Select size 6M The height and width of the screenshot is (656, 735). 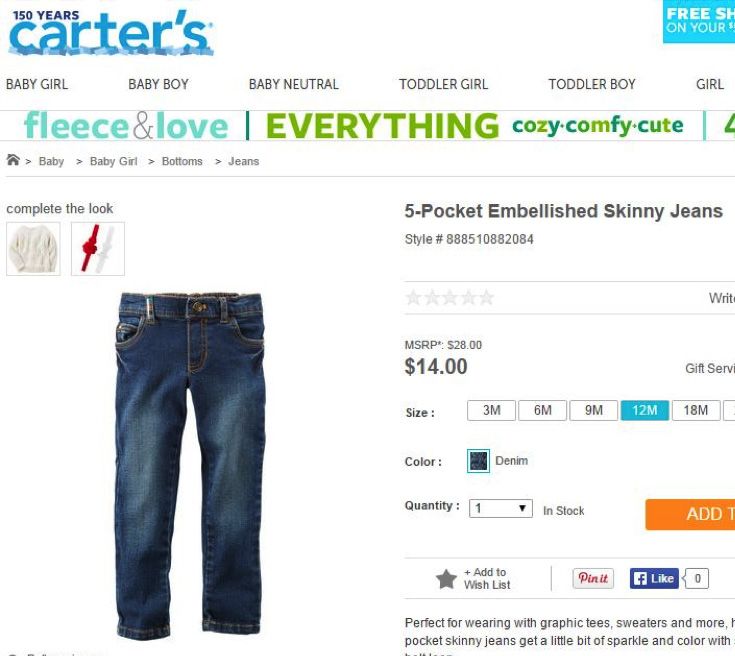[x=542, y=410]
